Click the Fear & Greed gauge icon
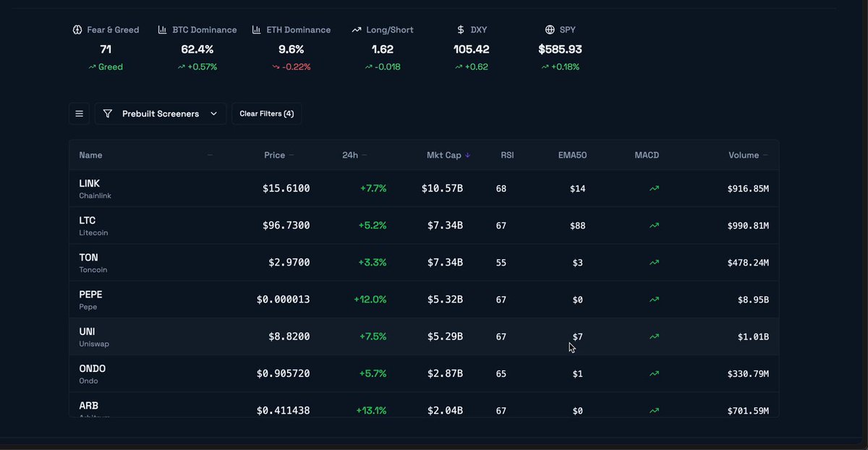The height and width of the screenshot is (450, 868). [77, 30]
